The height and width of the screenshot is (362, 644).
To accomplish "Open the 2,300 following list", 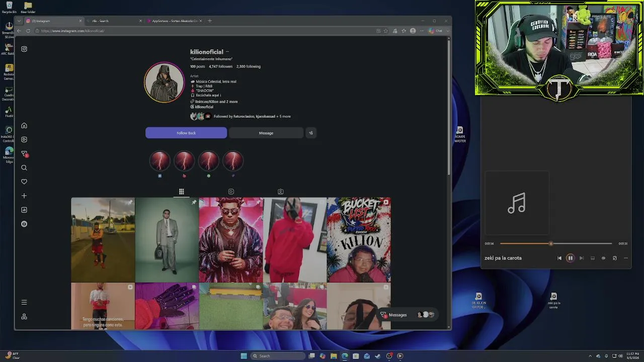I will pos(249,66).
